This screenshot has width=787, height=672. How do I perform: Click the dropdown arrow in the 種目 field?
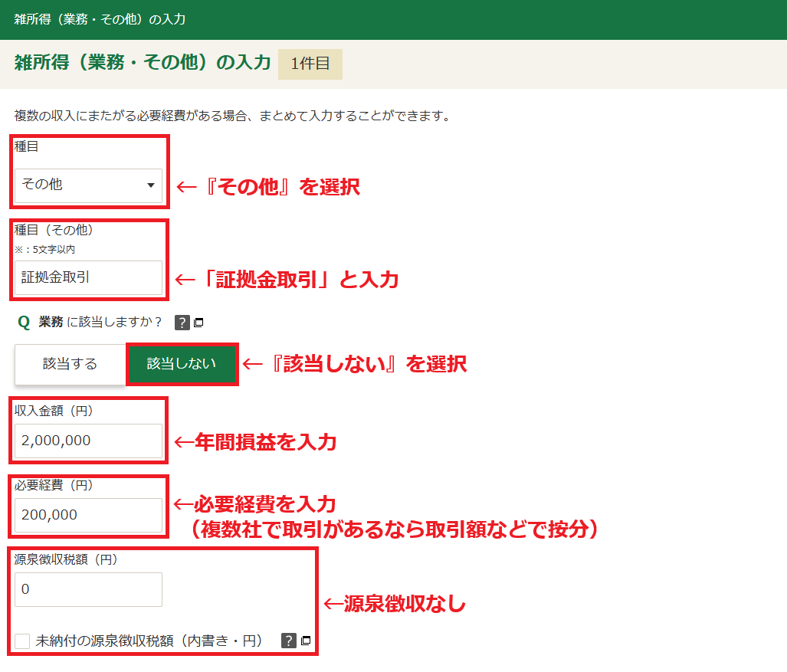coord(150,185)
